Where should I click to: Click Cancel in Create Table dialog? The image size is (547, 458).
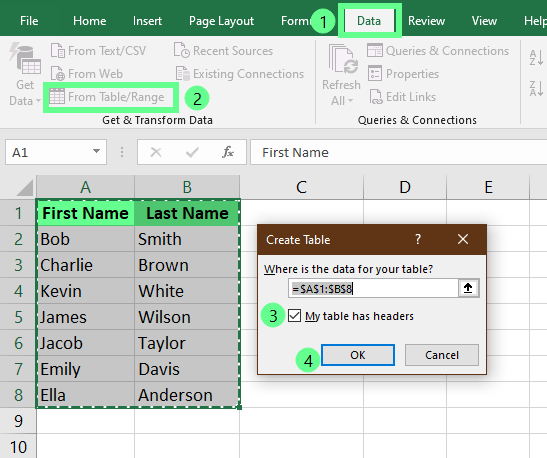point(442,355)
